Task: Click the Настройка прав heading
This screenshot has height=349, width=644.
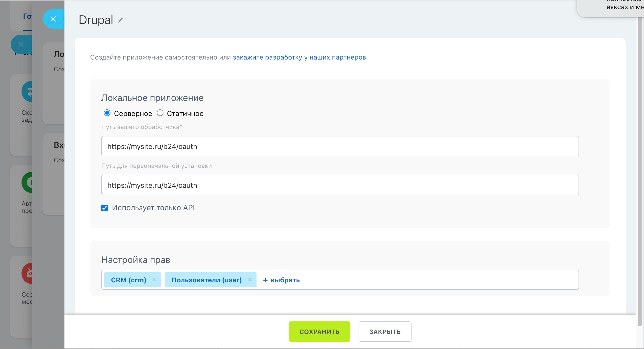Action: coord(136,260)
